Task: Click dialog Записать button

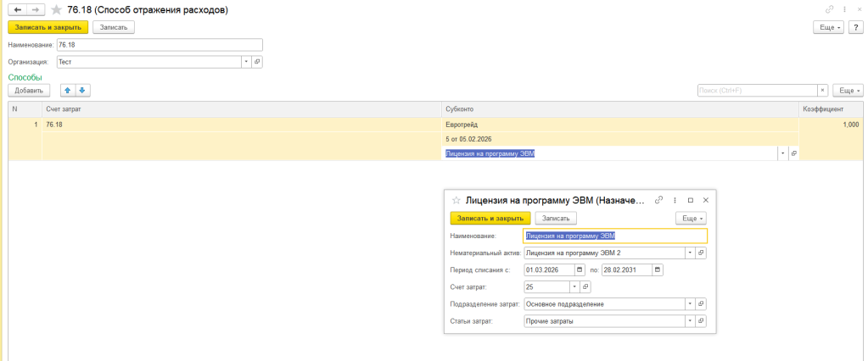Action: [556, 219]
